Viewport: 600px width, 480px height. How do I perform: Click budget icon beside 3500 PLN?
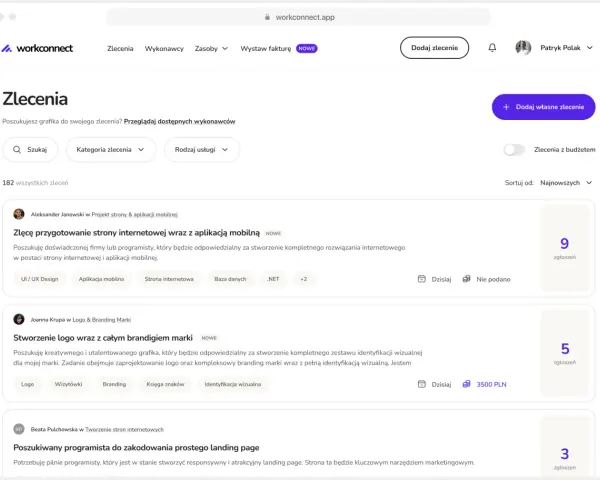pyautogui.click(x=466, y=384)
